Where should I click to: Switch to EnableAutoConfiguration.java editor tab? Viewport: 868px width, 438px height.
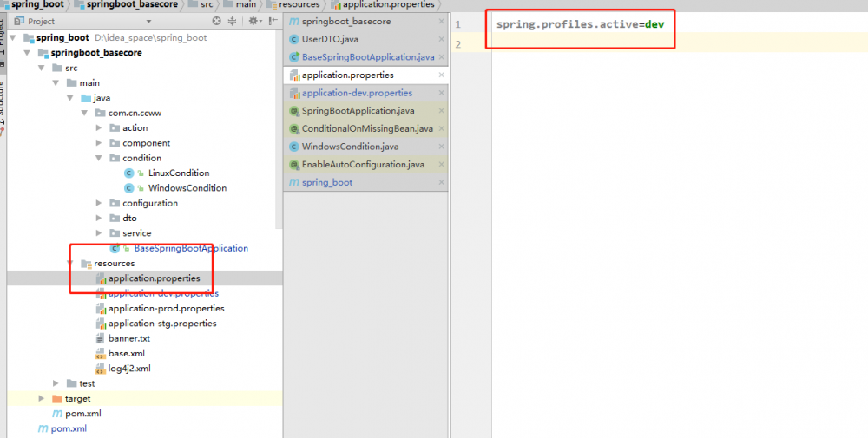pyautogui.click(x=366, y=164)
